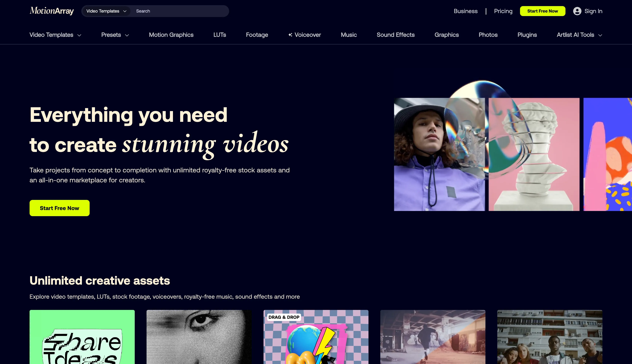Viewport: 632px width, 364px height.
Task: Click the MotionArray logo
Action: click(52, 11)
